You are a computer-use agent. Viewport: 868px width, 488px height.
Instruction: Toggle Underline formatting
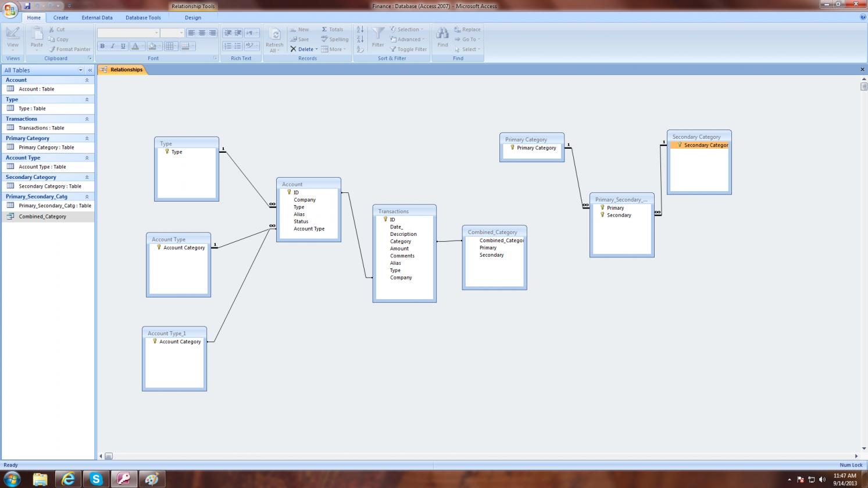(123, 46)
